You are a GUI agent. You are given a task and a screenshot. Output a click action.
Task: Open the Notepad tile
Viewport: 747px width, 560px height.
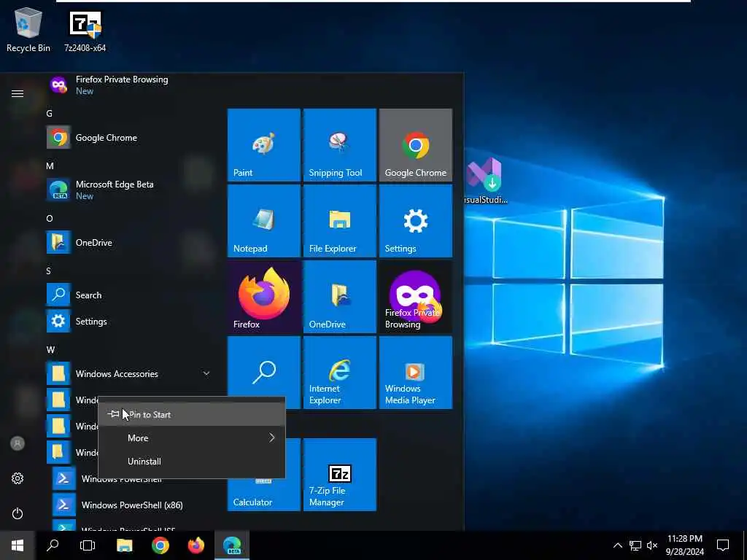pyautogui.click(x=263, y=221)
